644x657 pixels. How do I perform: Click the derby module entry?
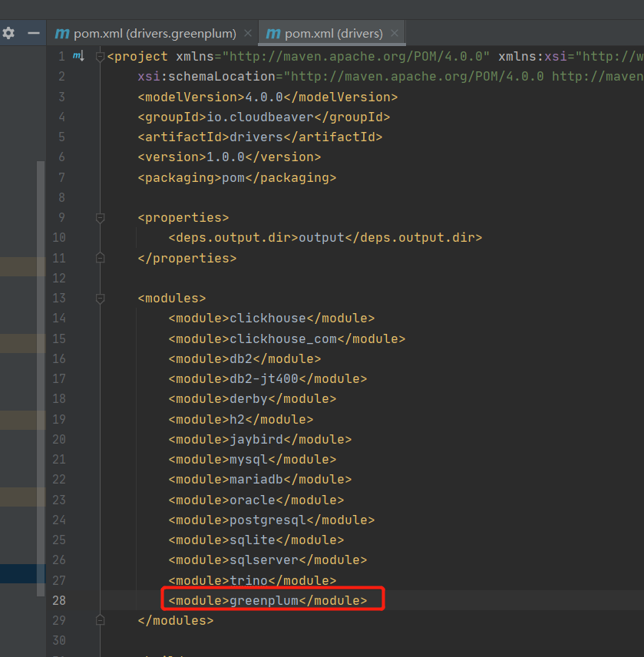pyautogui.click(x=253, y=398)
